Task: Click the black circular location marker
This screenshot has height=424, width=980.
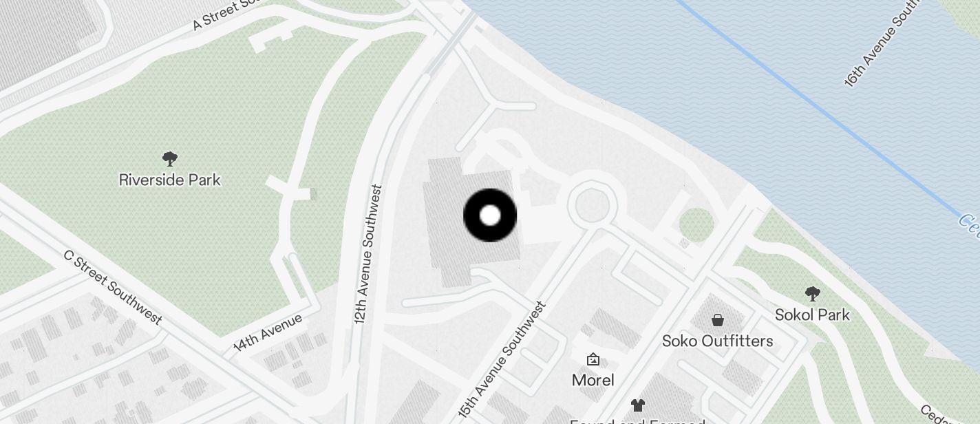Action: click(490, 215)
